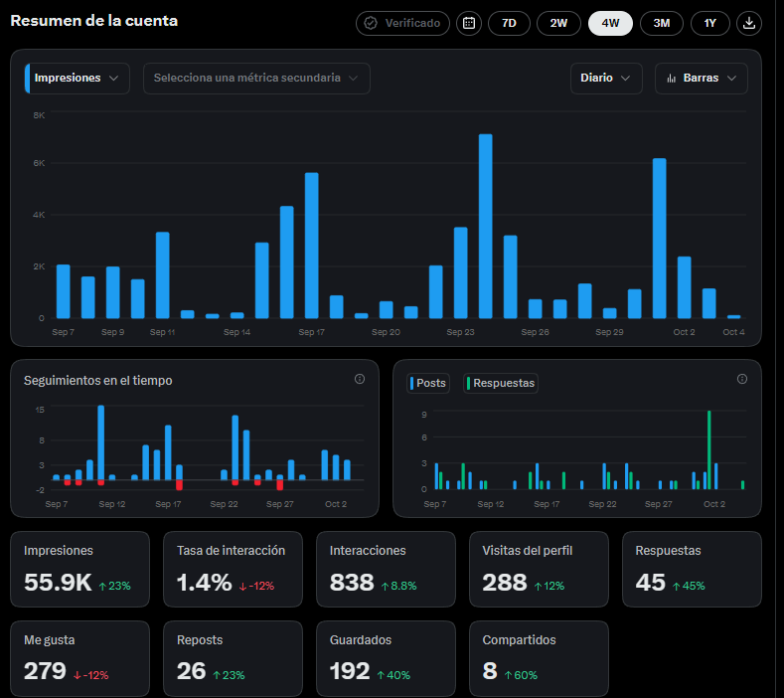Click the -12% change on Tasa de interacción

[x=257, y=586]
